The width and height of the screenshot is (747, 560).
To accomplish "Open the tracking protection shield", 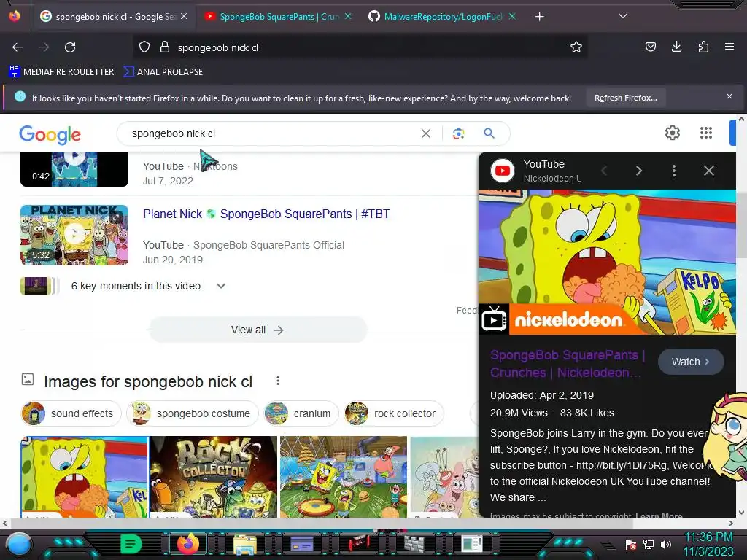I will 144,47.
